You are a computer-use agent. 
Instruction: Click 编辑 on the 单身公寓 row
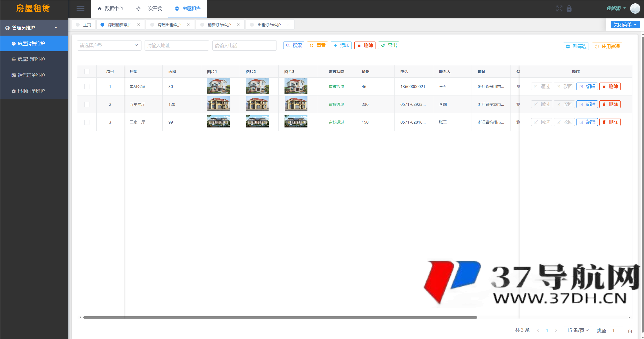587,86
